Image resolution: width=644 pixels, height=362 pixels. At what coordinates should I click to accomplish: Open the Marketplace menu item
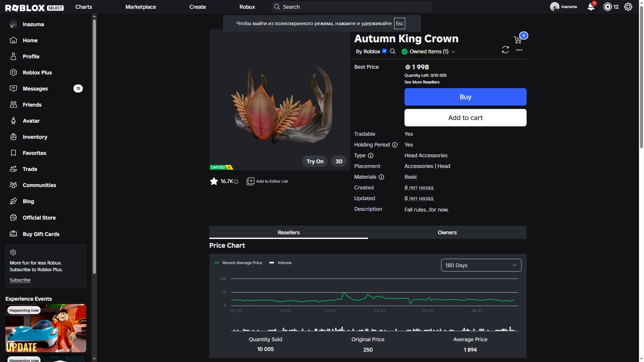pyautogui.click(x=141, y=7)
